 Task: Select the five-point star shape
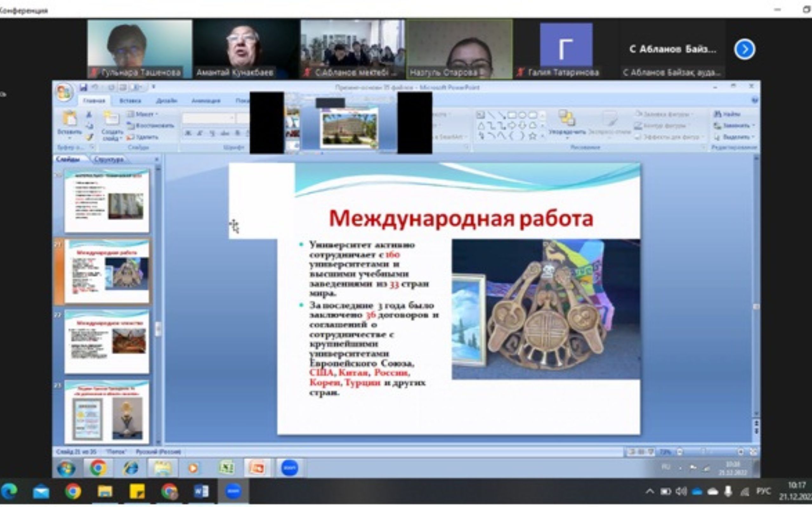coord(533,136)
